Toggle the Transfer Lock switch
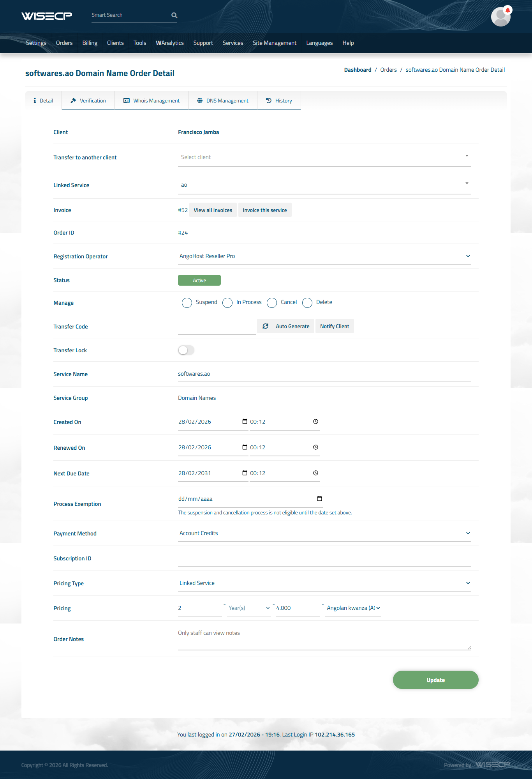The height and width of the screenshot is (779, 532). coord(186,350)
